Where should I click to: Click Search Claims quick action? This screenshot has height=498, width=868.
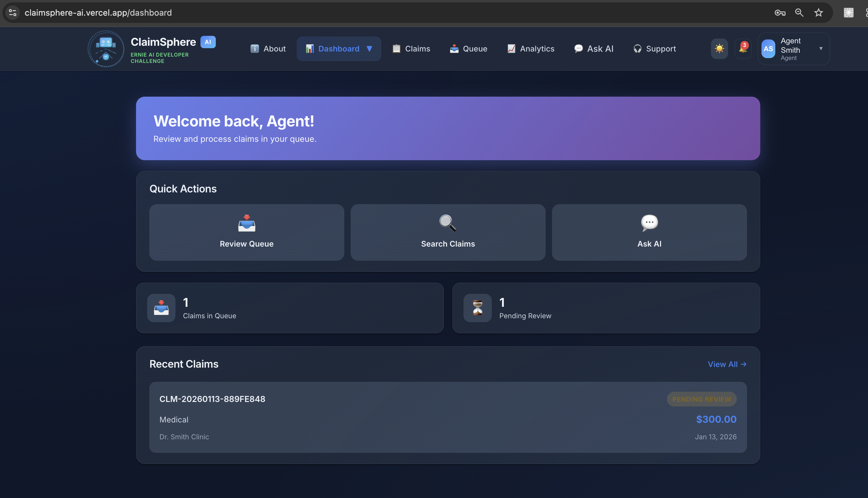448,232
